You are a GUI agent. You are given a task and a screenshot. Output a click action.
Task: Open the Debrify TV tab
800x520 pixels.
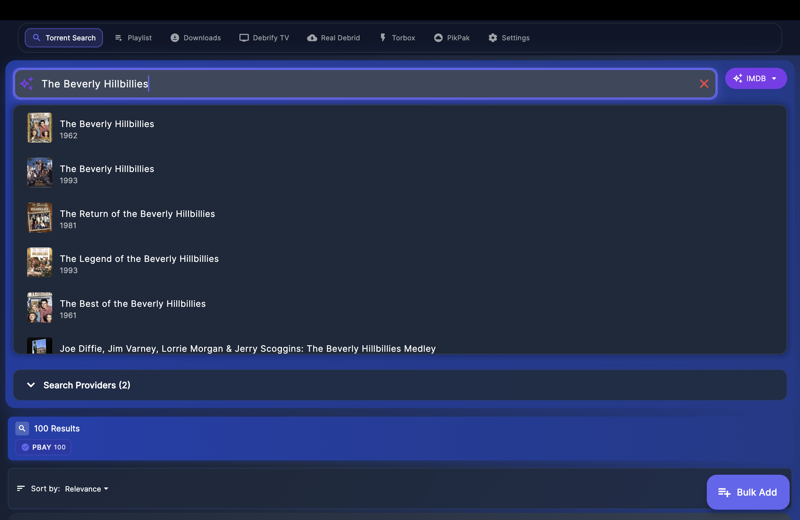tap(264, 38)
